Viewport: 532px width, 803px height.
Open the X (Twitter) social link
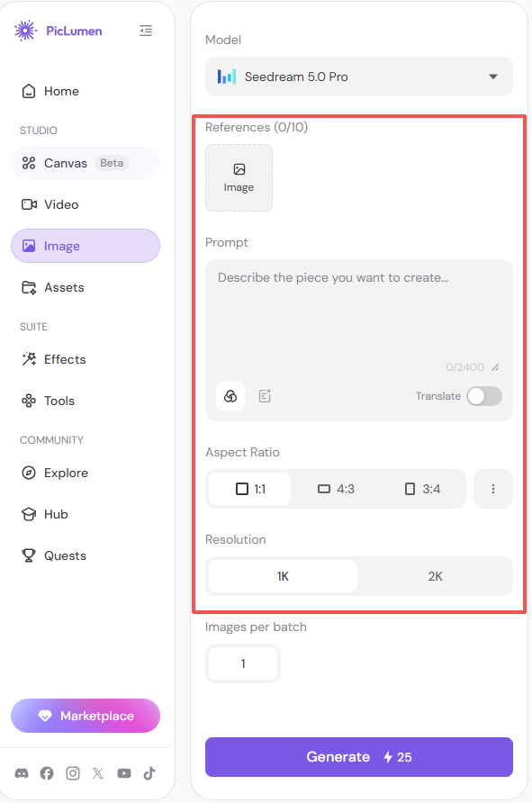pyautogui.click(x=98, y=773)
